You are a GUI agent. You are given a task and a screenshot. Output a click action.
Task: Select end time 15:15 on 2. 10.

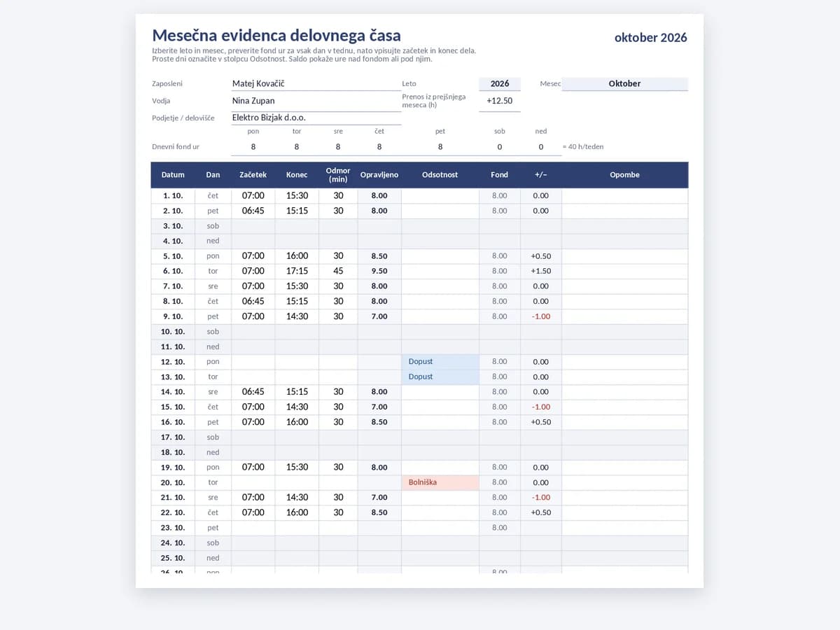297,211
